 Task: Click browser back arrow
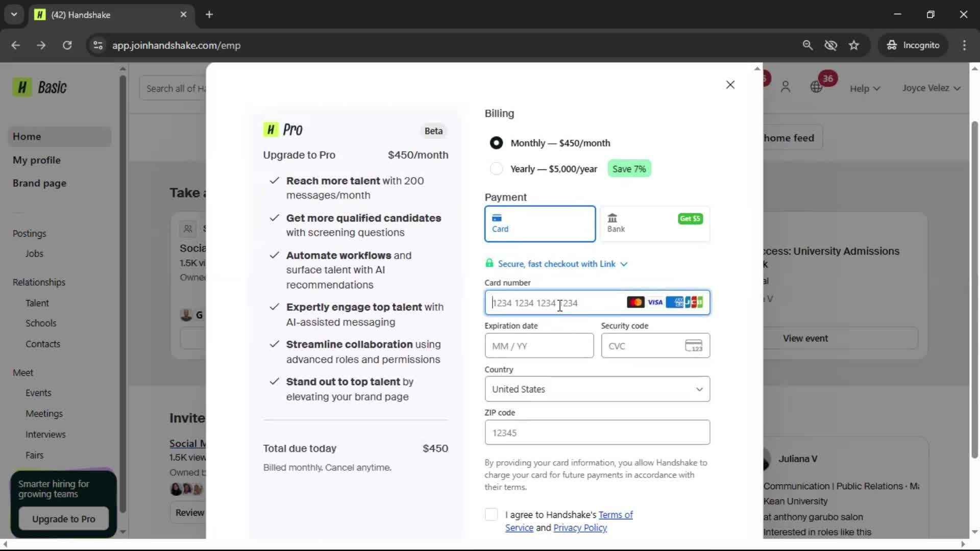[x=15, y=45]
